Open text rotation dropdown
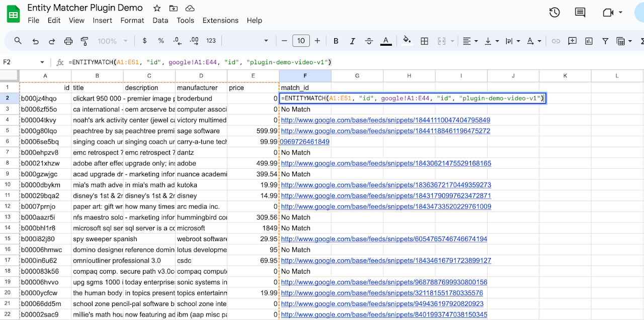This screenshot has width=644, height=320. click(x=534, y=41)
